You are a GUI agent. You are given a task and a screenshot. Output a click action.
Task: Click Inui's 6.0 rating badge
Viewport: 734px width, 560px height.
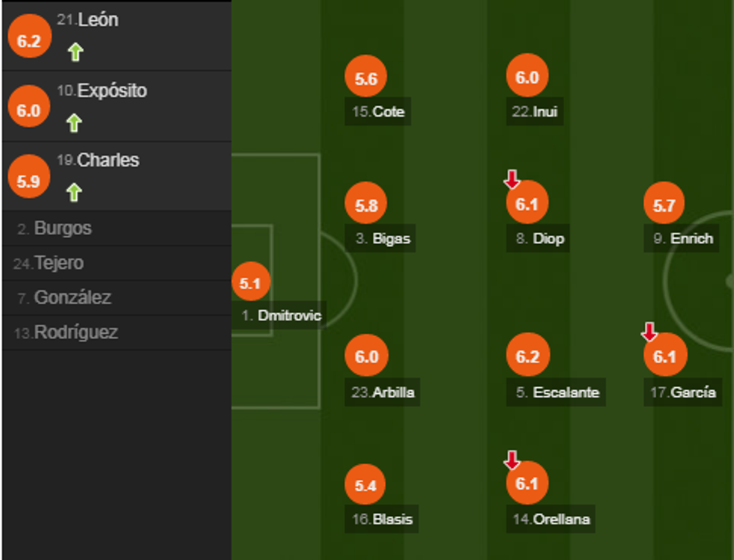point(527,78)
